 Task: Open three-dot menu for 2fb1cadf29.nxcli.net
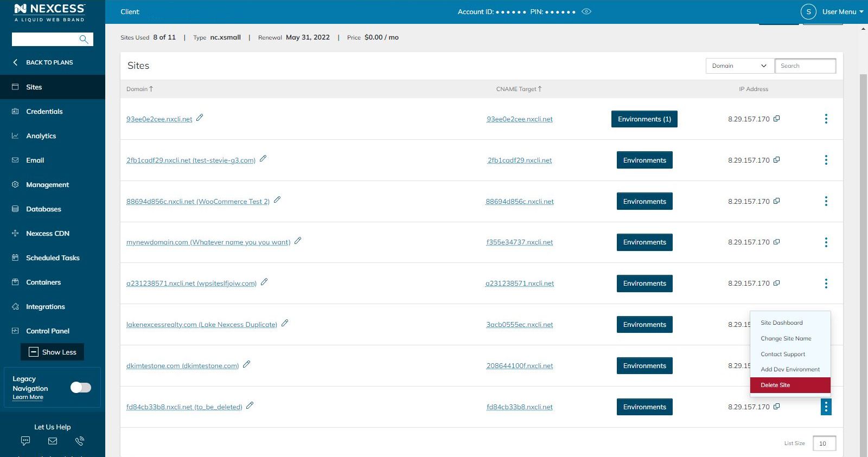coord(826,160)
